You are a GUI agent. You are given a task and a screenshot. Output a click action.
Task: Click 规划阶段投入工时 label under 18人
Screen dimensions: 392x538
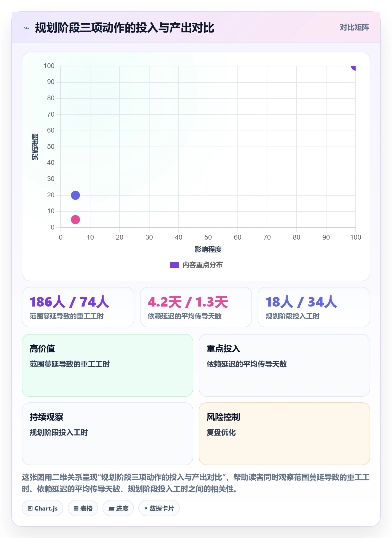(x=292, y=316)
